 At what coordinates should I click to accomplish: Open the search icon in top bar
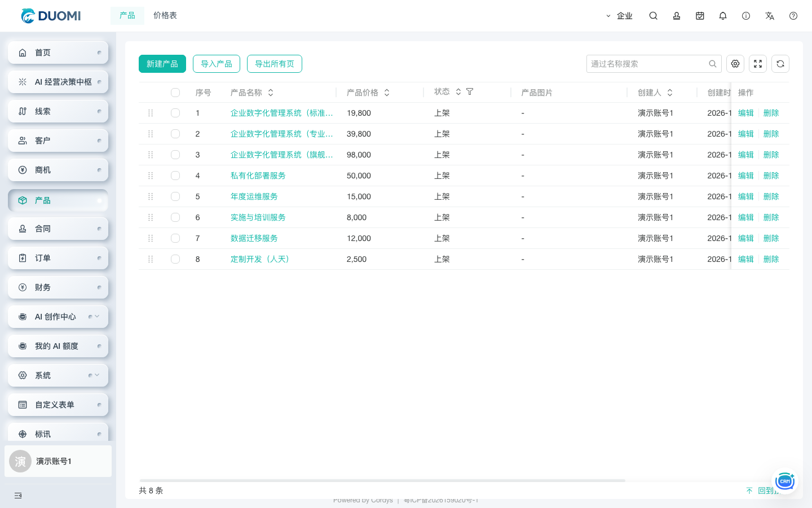tap(653, 16)
